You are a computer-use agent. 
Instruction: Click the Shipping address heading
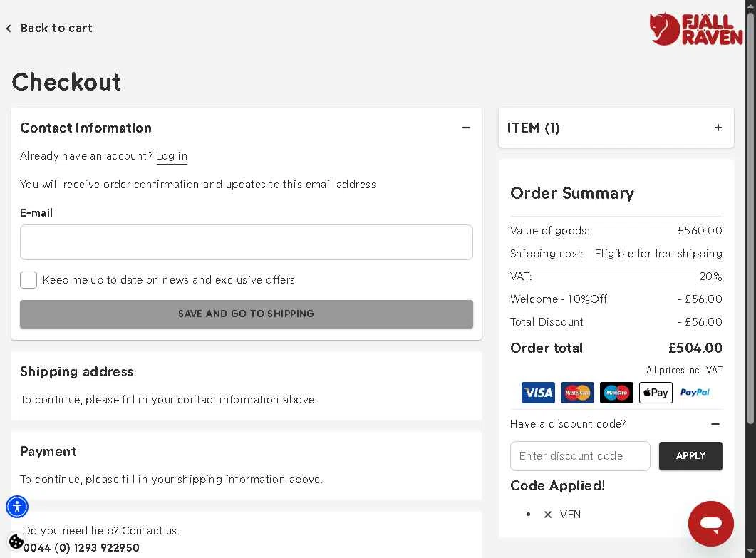click(77, 372)
